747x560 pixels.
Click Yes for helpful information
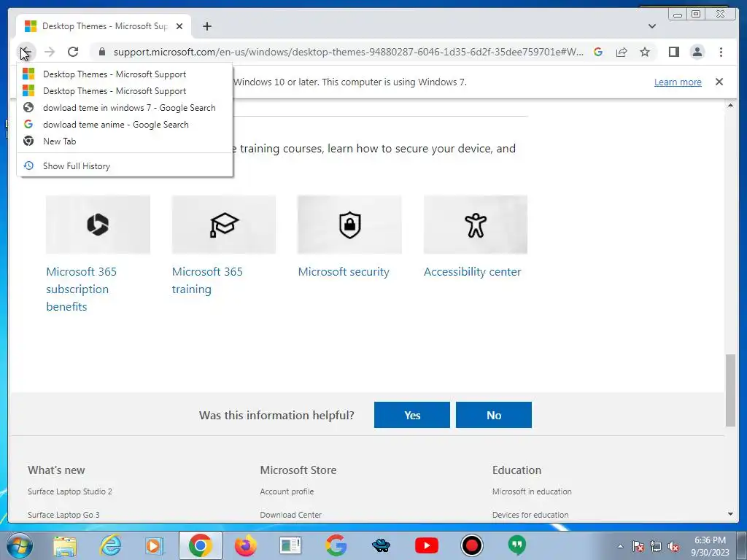tap(411, 415)
